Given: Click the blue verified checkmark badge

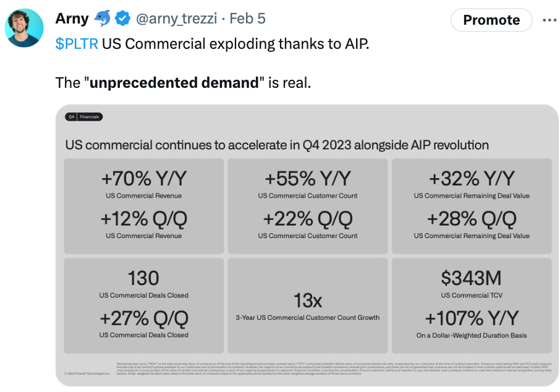Looking at the screenshot, I should click(122, 19).
